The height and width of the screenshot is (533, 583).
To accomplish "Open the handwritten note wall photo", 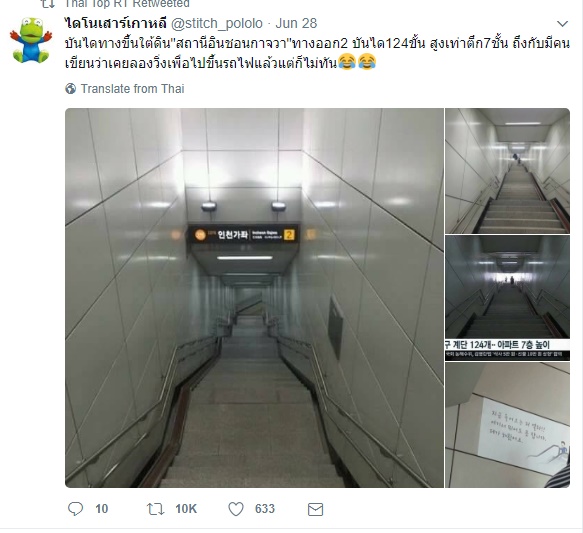I will tap(508, 425).
